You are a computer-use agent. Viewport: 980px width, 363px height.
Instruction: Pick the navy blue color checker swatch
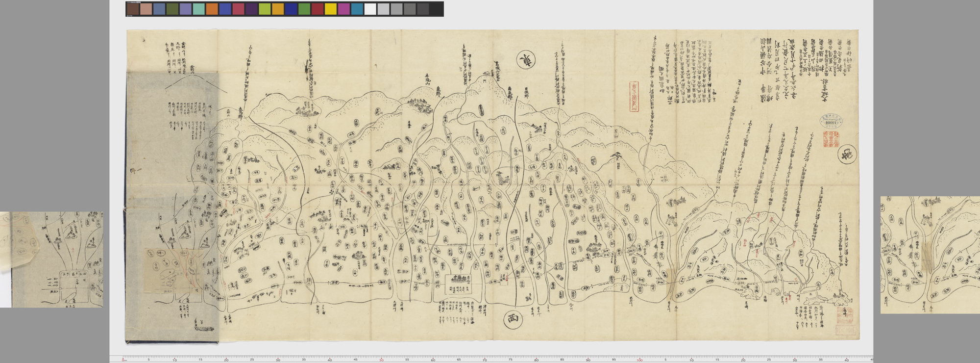coord(292,9)
